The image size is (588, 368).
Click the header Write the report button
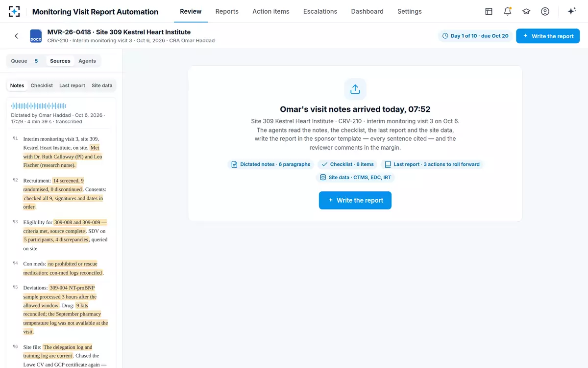[548, 36]
